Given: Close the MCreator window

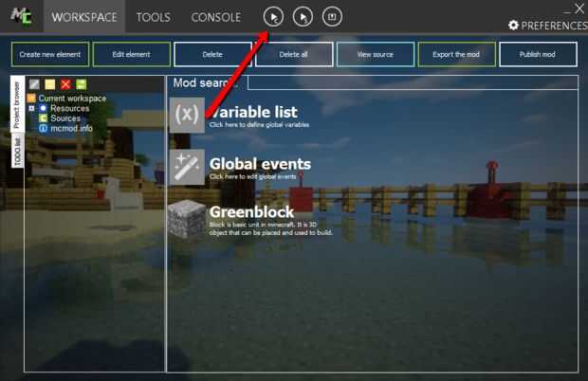Looking at the screenshot, I should pyautogui.click(x=579, y=9).
